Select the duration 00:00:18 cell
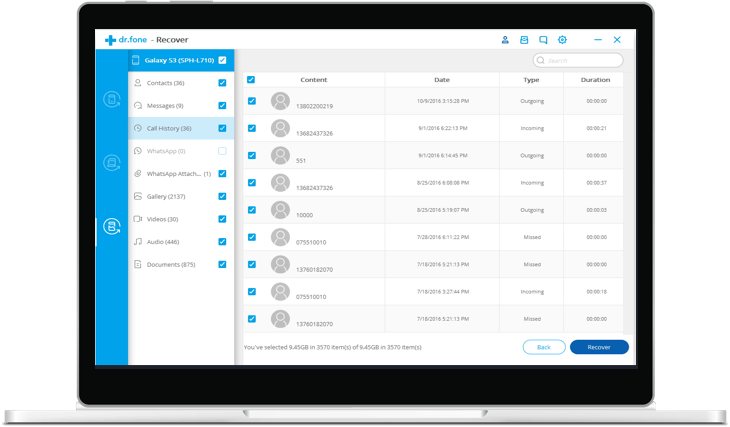Image resolution: width=730 pixels, height=427 pixels. click(x=596, y=291)
